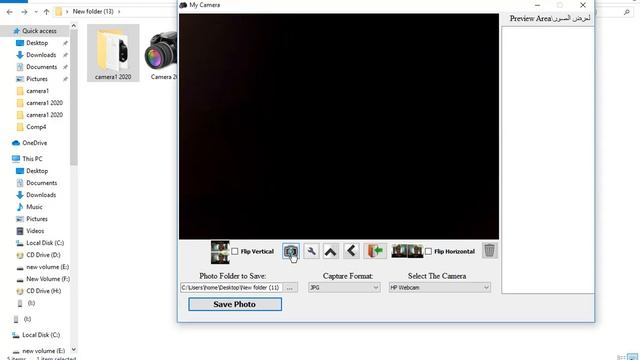Go forward in File Explorer
This screenshot has width=640, height=360.
(24, 12)
